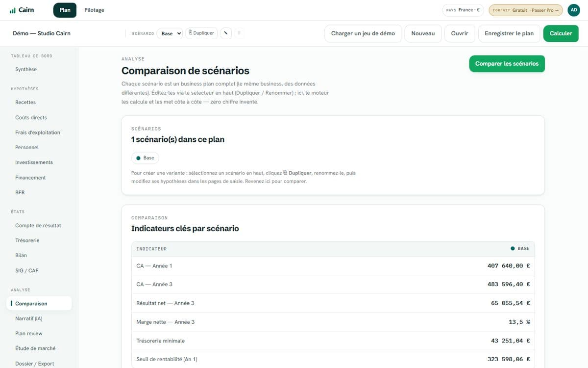Open Compte de résultat in the sidebar
The width and height of the screenshot is (588, 368).
(39, 226)
